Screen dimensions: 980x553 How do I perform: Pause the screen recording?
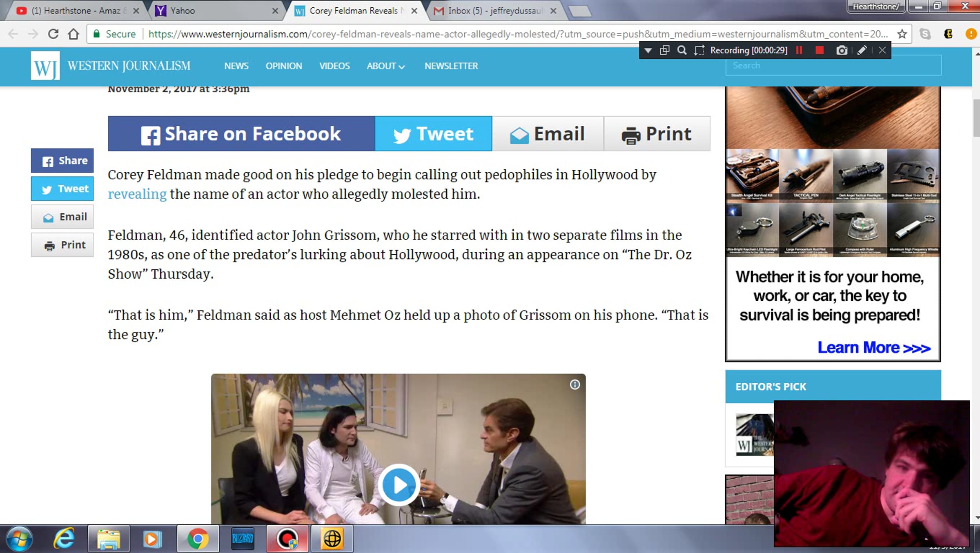click(x=799, y=50)
